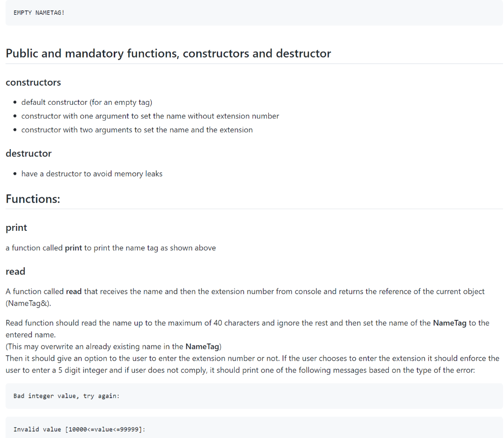Select the constructors subheading
This screenshot has height=438, width=504.
click(33, 82)
